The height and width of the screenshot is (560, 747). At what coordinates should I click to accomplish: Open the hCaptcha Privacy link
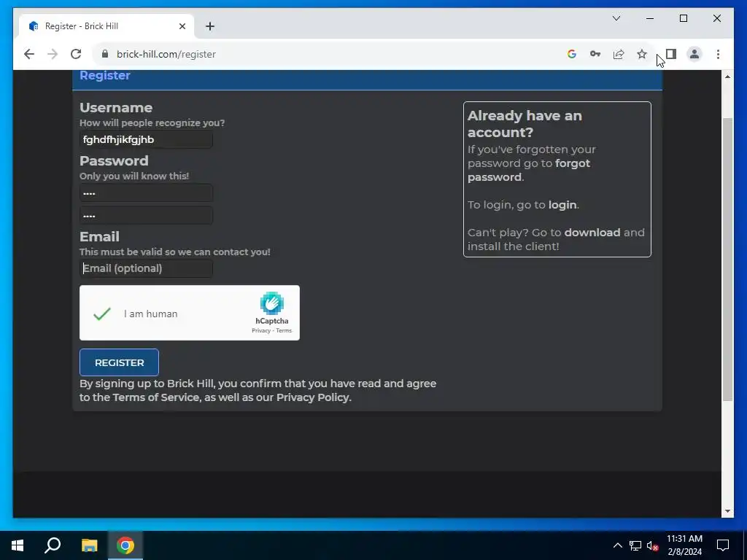coord(261,330)
